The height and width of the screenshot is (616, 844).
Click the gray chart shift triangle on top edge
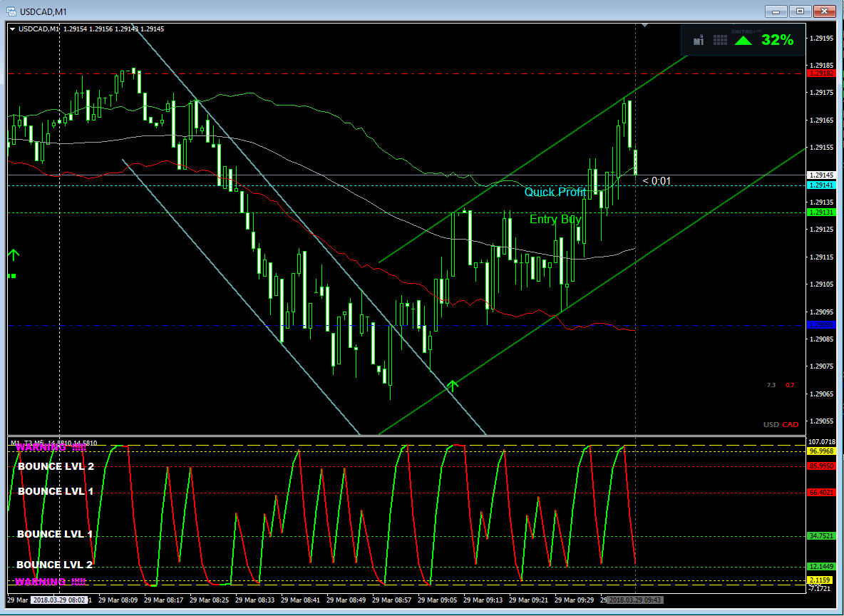point(645,25)
